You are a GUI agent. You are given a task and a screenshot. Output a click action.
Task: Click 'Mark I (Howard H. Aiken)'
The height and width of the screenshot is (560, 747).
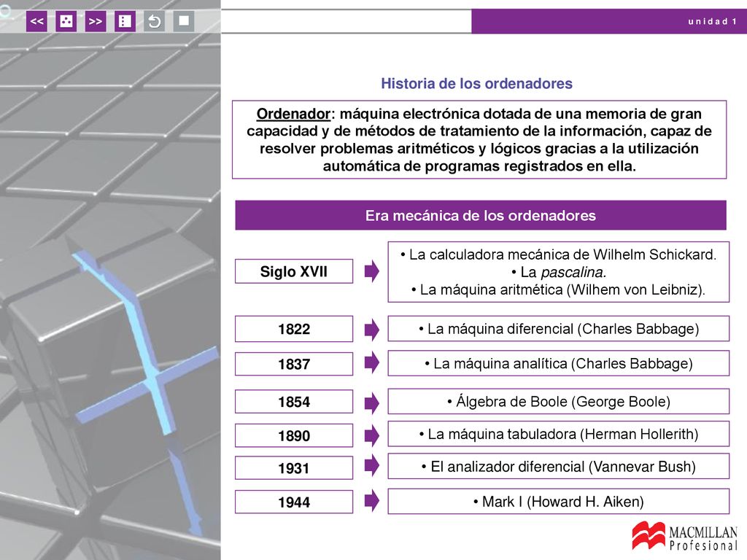click(558, 502)
